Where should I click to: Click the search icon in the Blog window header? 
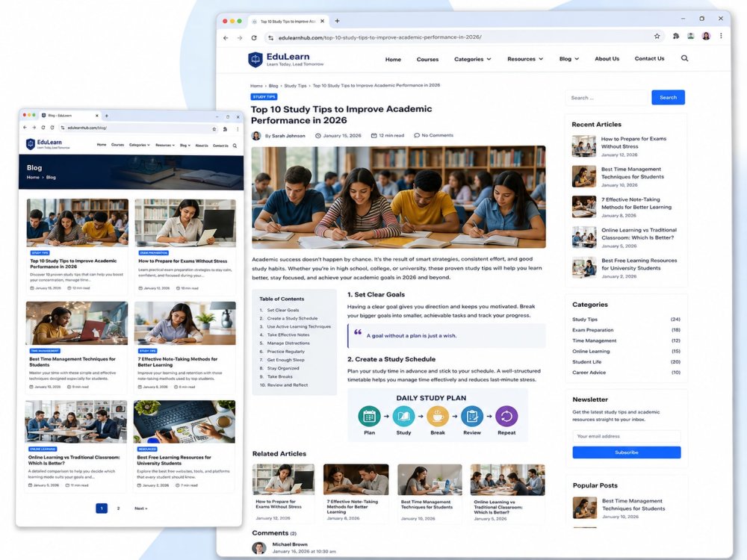pyautogui.click(x=235, y=146)
